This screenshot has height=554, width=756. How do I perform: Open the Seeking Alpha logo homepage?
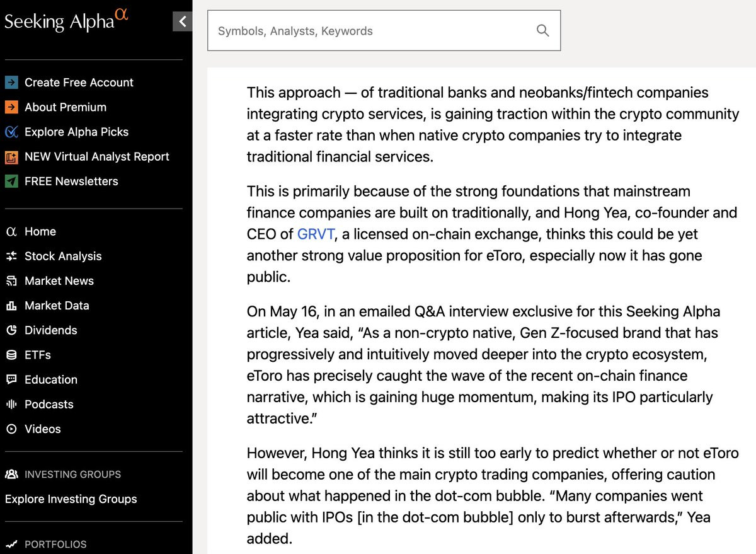tap(66, 20)
